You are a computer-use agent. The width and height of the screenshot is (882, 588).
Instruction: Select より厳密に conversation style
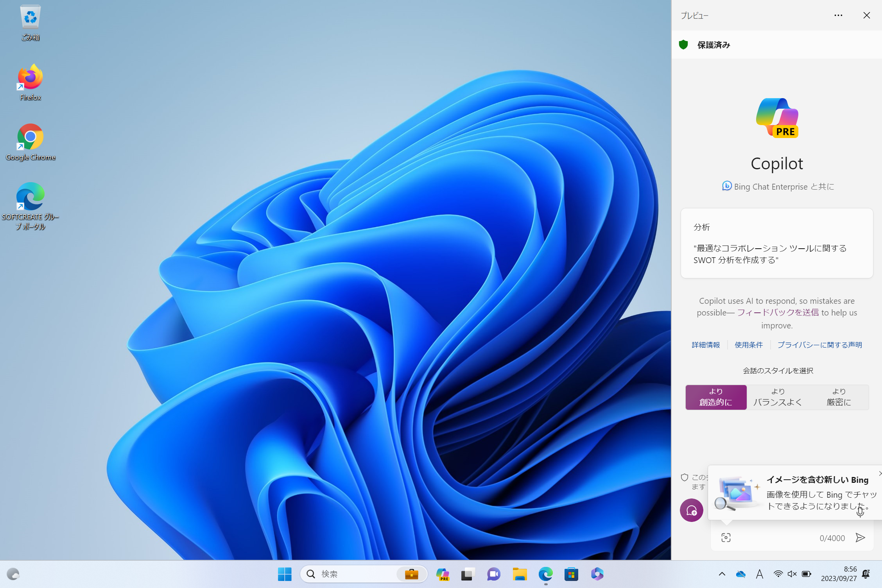(x=838, y=396)
